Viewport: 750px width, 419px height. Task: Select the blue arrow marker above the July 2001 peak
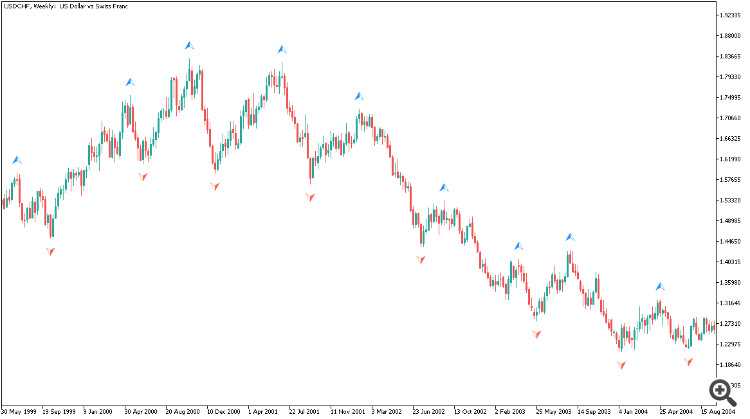click(282, 49)
